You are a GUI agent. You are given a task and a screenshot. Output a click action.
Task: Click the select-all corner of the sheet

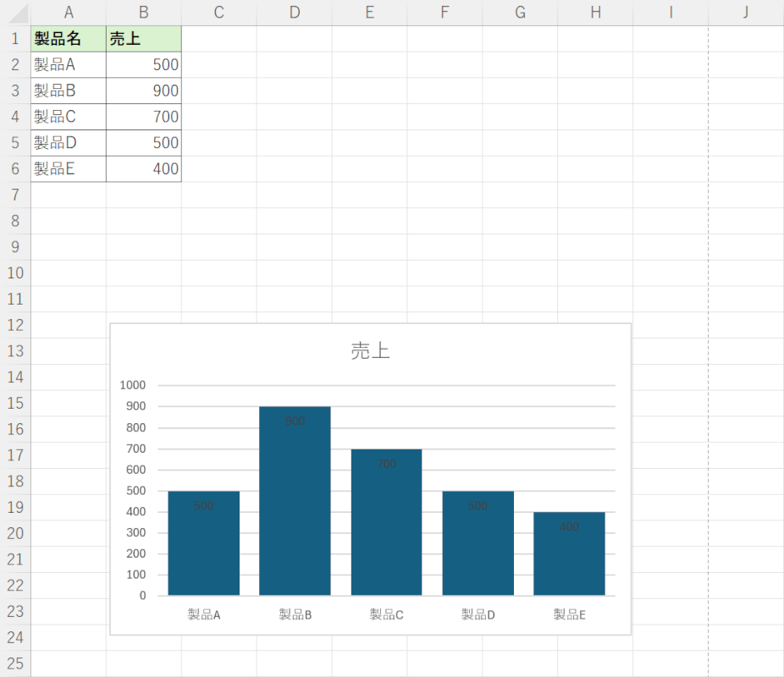(15, 12)
